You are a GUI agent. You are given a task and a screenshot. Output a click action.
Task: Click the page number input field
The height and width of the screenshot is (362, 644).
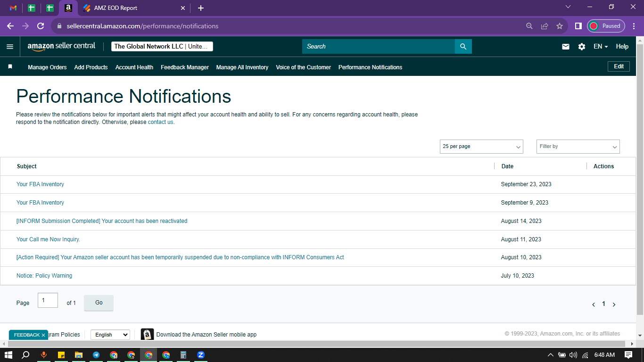(48, 300)
